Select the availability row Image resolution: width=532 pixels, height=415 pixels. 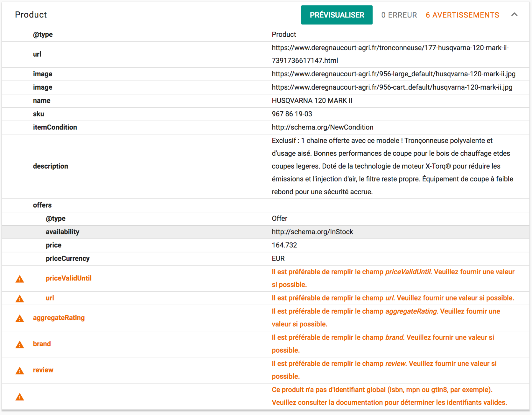pos(62,232)
